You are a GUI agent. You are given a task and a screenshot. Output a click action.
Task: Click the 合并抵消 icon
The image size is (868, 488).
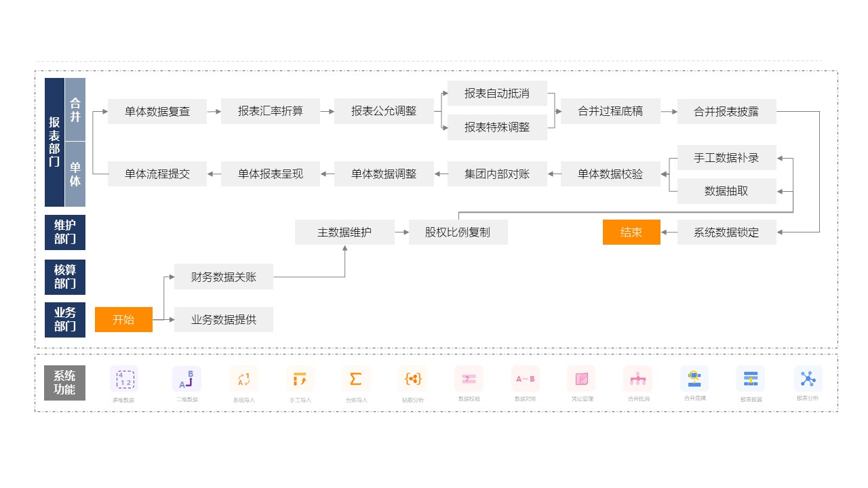637,379
